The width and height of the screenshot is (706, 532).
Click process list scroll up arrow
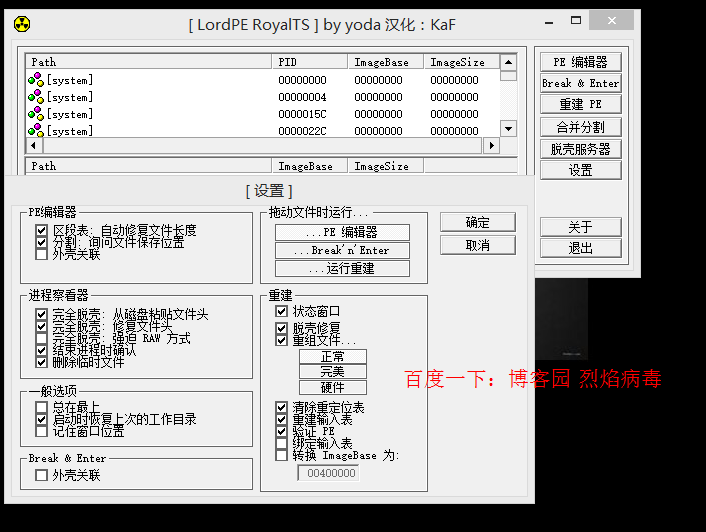(508, 62)
